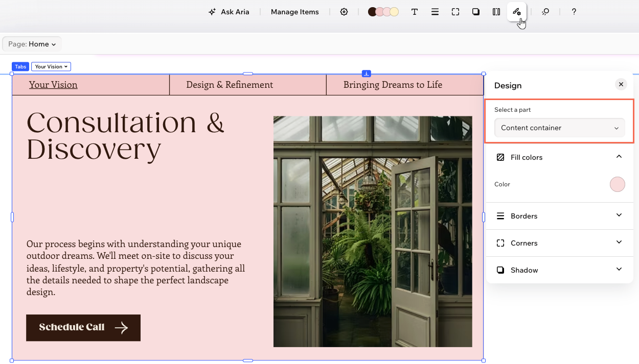This screenshot has width=639, height=364.
Task: Open the Page: Home dropdown
Action: click(x=32, y=44)
